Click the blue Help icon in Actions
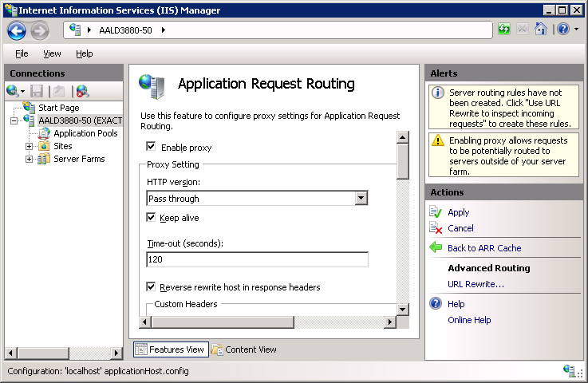 click(x=436, y=303)
